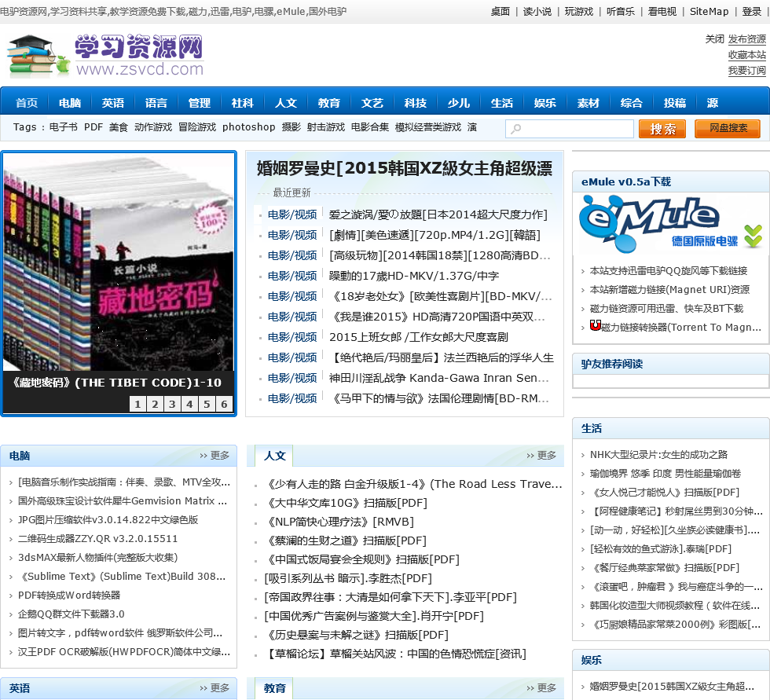Go to the 科技 navigation menu item

(415, 103)
